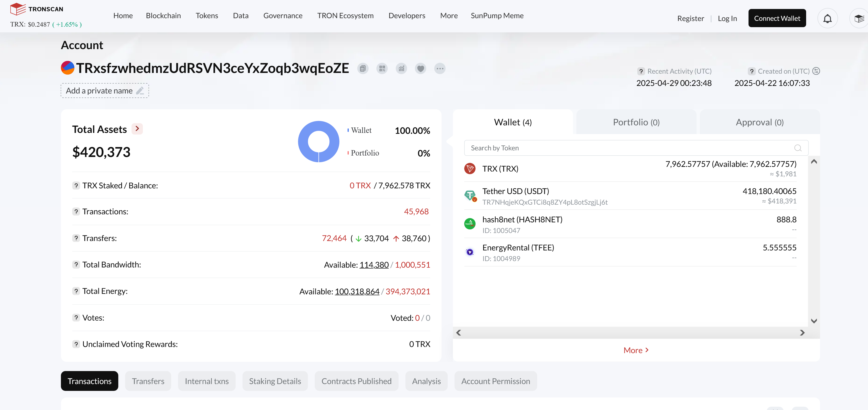Click help icon beside Votes
This screenshot has height=410, width=868.
(x=76, y=318)
